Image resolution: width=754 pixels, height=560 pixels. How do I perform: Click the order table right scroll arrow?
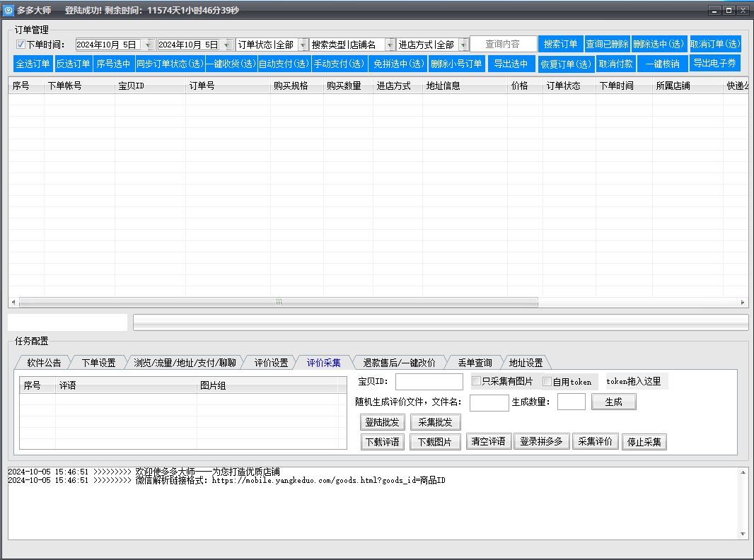(x=743, y=302)
